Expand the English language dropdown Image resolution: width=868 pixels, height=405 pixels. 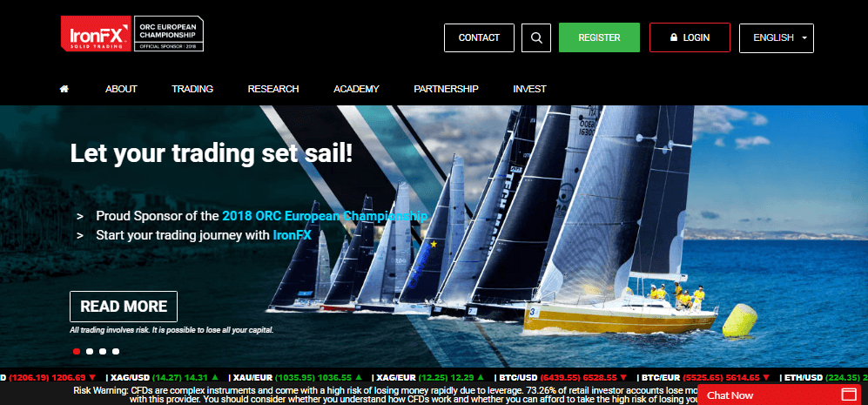pos(776,37)
